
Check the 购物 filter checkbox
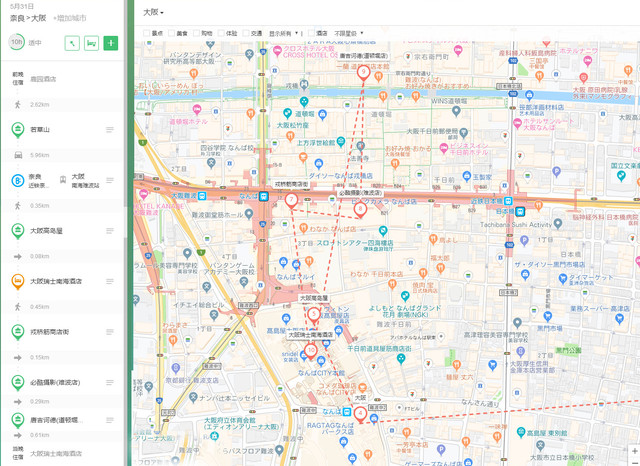(x=196, y=32)
